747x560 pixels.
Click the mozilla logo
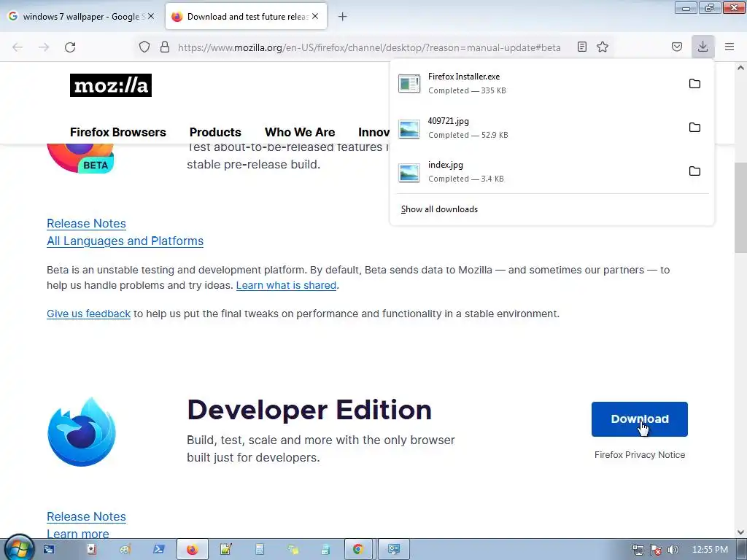pyautogui.click(x=111, y=85)
